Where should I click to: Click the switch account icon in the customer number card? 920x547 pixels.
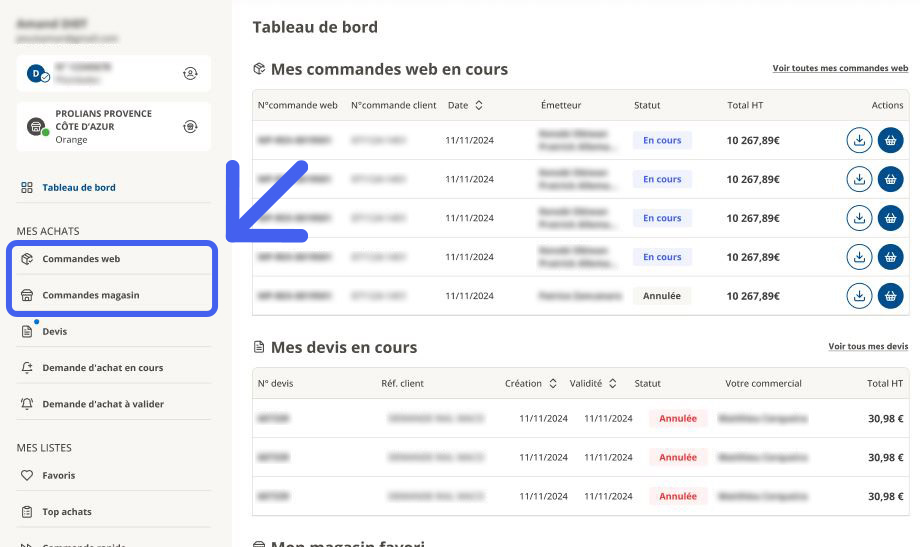click(x=190, y=73)
